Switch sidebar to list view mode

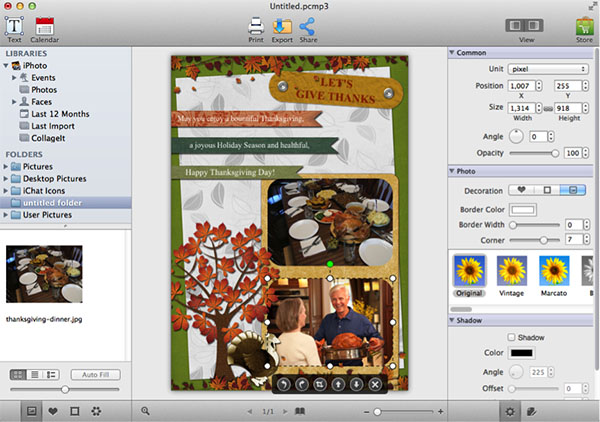tap(36, 374)
